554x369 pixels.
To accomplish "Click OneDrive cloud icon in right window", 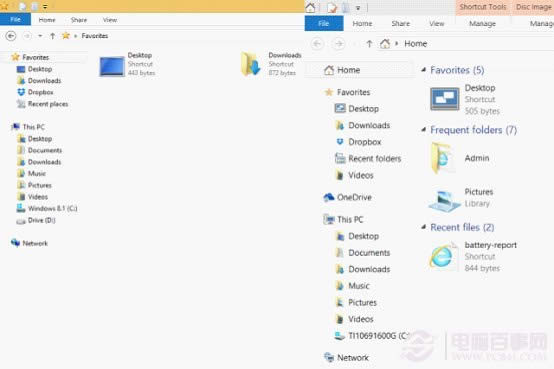I will [x=329, y=197].
